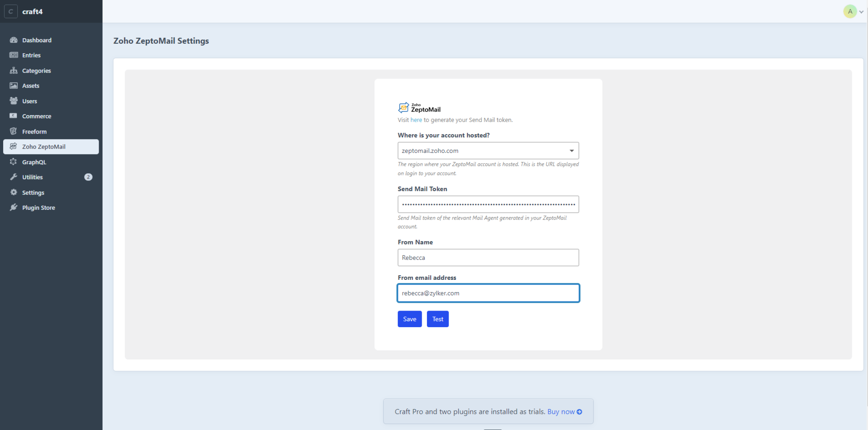
Task: Click the craft4 site name
Action: 32,11
